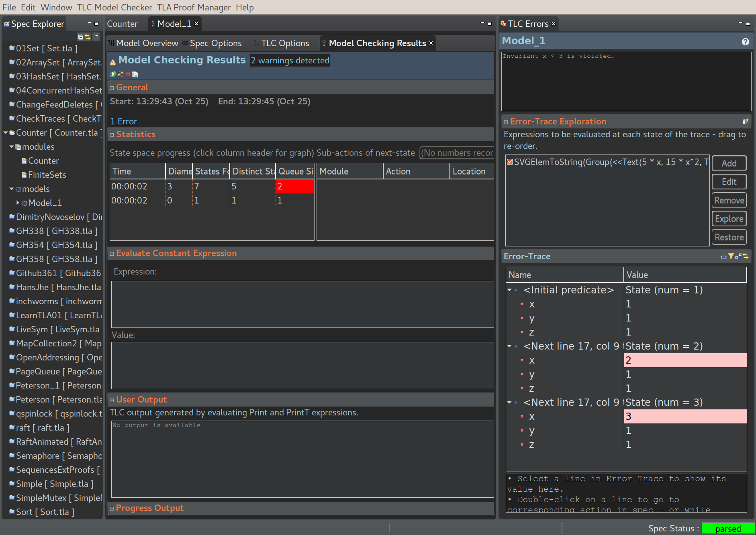Collapse all items in Spec Explorer
Screen dimensions: 756x535
tap(80, 37)
